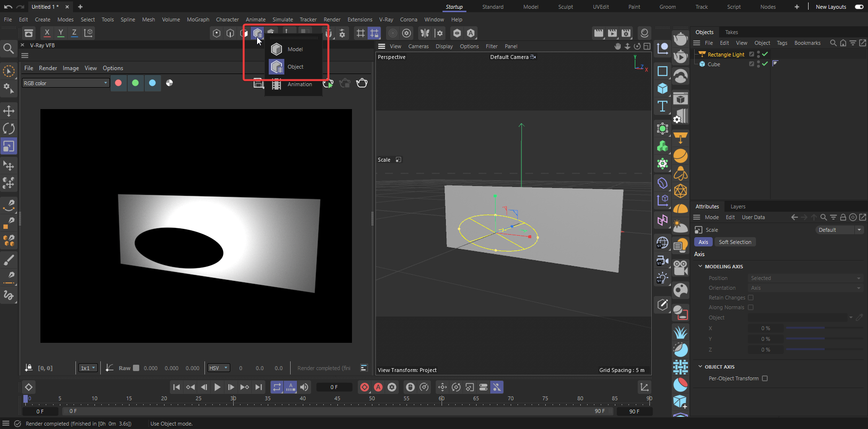Click the record active objects button
Screen dimensions: 868x429
click(365, 387)
